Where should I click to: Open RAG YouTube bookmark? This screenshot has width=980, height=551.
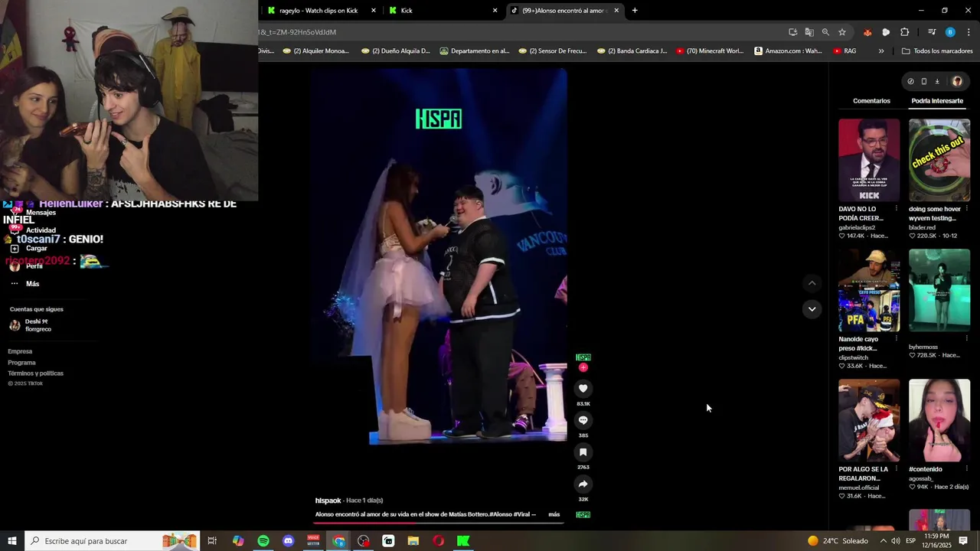(x=844, y=51)
